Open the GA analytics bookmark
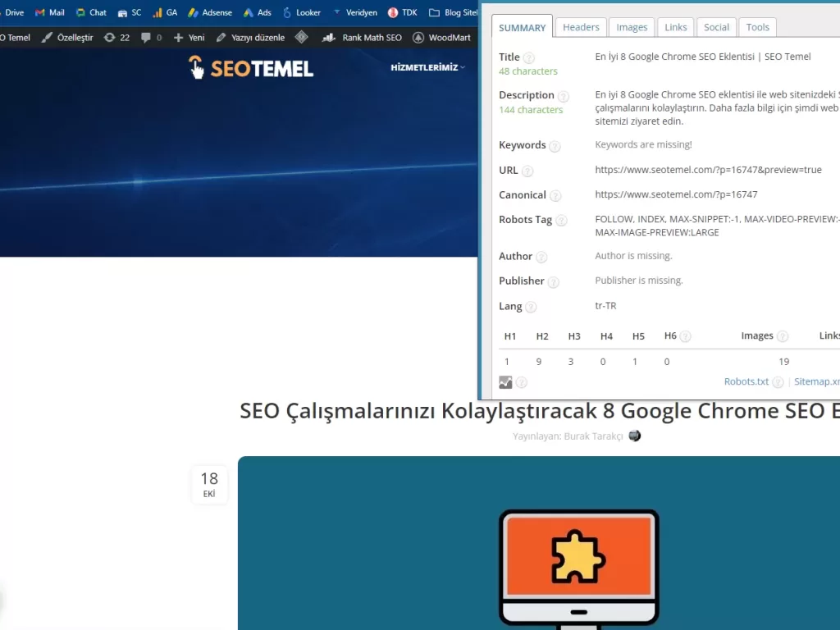The width and height of the screenshot is (840, 630). coord(165,12)
